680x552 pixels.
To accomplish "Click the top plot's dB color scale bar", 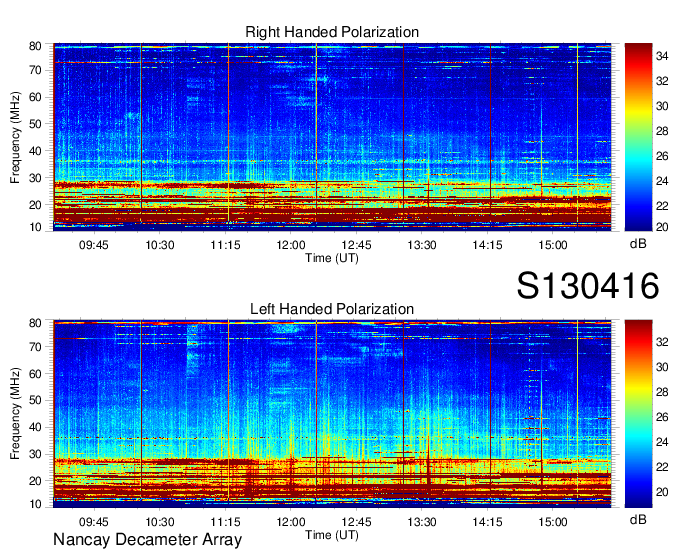I will 638,137.
